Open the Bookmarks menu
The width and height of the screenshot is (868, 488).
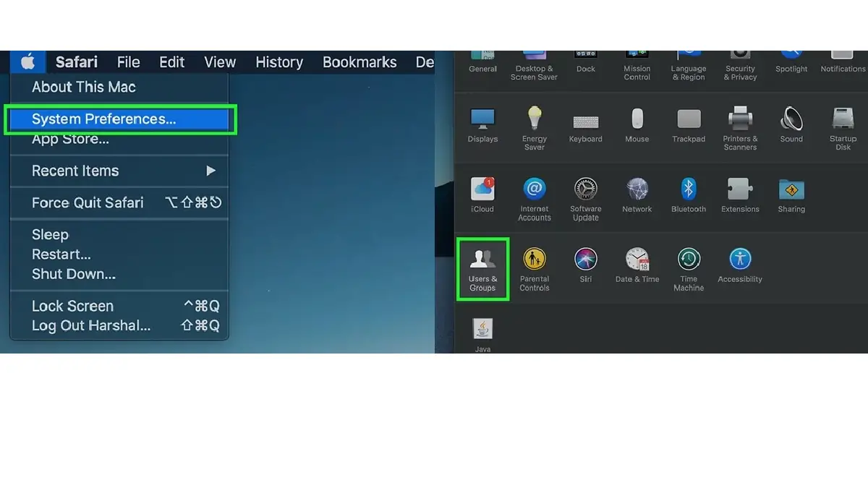(x=359, y=62)
